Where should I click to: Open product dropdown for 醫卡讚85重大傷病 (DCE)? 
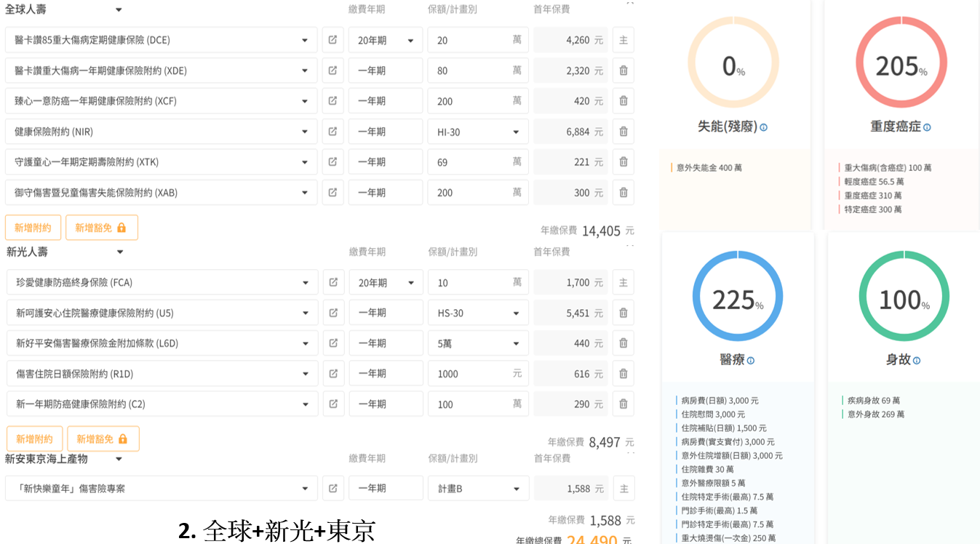(162, 40)
